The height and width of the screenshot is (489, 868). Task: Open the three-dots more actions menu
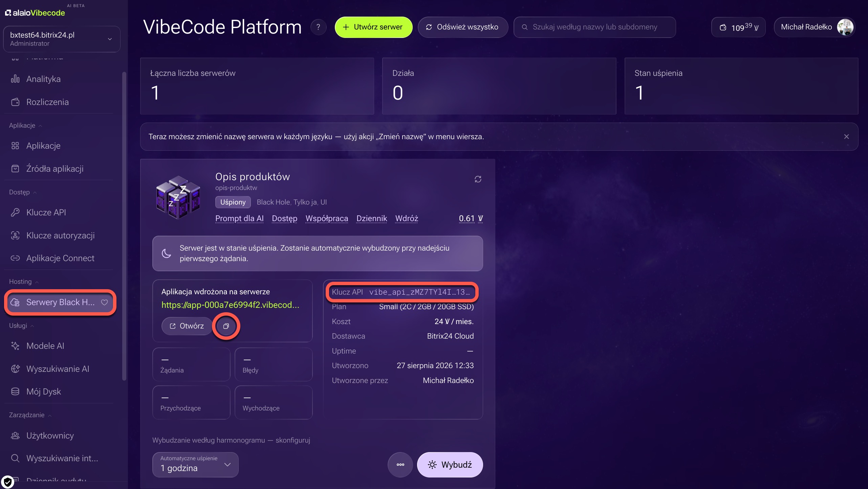pyautogui.click(x=400, y=465)
